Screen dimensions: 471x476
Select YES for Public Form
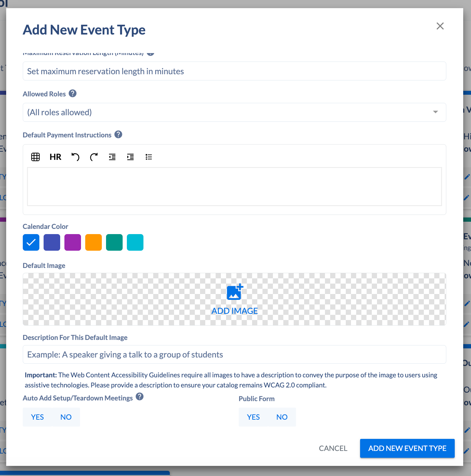coord(253,417)
